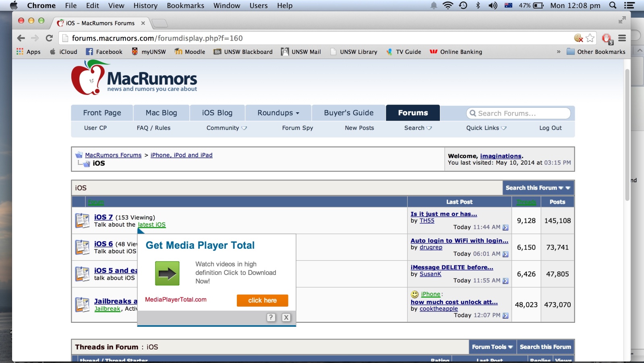Open Search this Forum in Threads header
644x363 pixels.
[x=545, y=347]
